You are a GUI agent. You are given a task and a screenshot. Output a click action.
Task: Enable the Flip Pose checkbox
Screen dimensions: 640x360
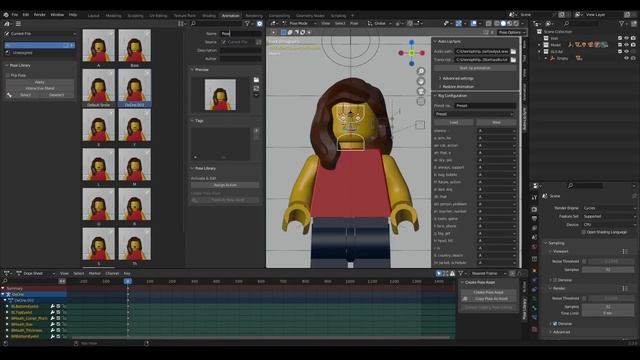tap(8, 76)
